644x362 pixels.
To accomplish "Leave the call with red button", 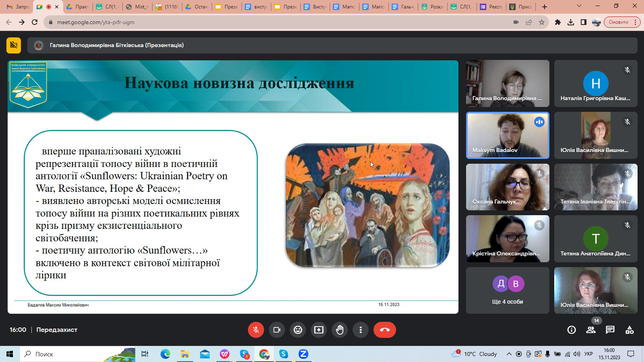I will (384, 330).
